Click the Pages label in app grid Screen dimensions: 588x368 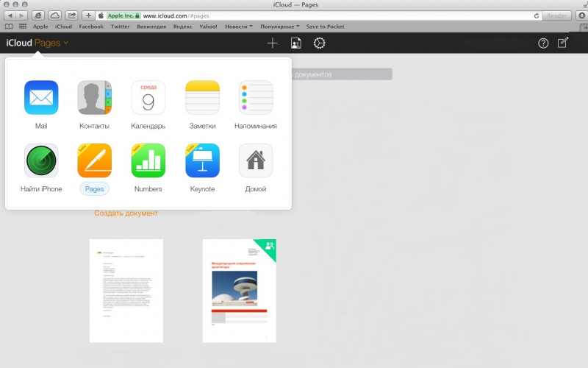[95, 189]
